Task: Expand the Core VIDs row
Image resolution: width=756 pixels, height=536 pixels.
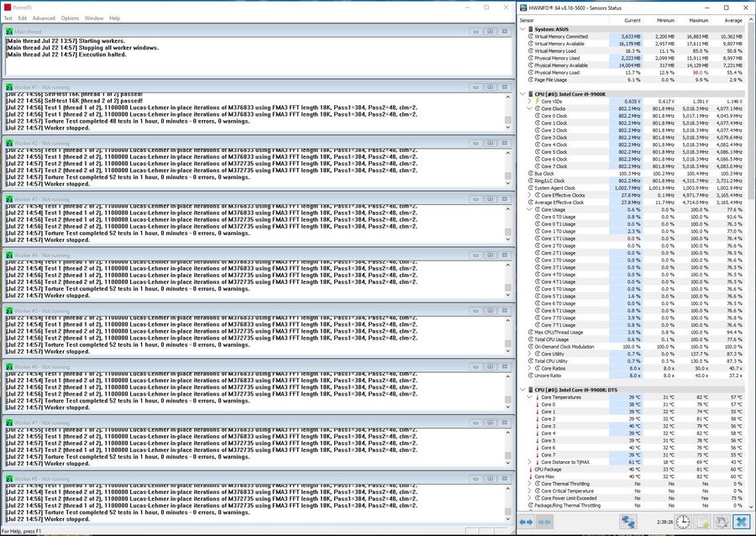Action: coord(529,101)
